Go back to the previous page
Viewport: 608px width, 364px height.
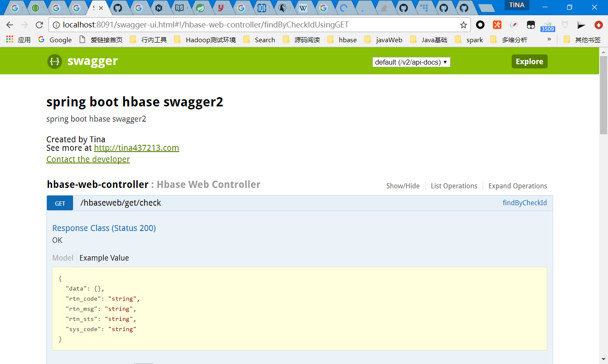10,25
